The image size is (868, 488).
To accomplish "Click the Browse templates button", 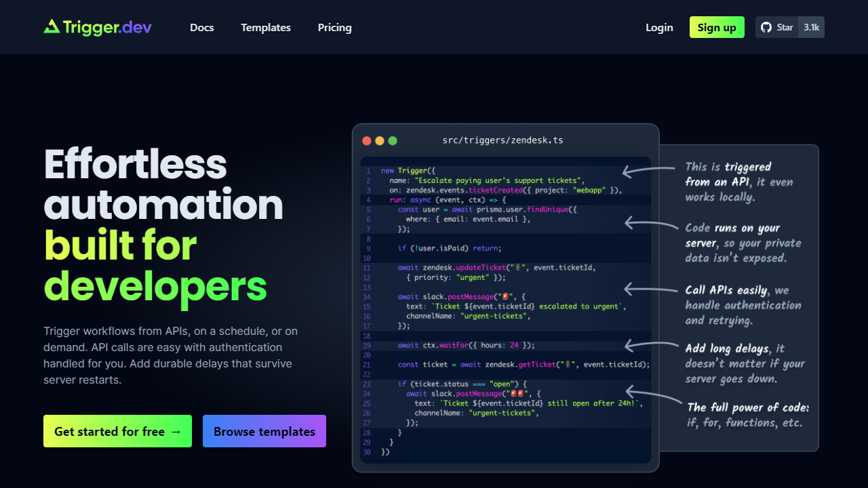I will 264,431.
